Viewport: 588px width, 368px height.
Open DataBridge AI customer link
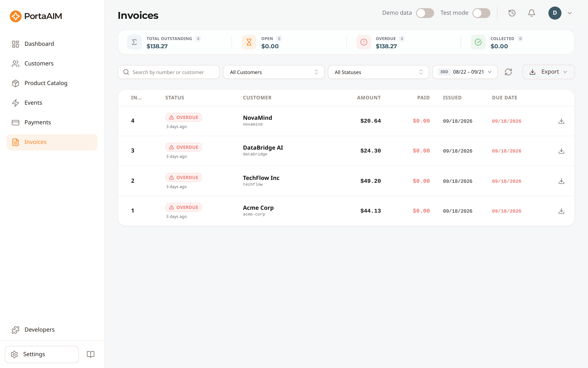point(263,148)
